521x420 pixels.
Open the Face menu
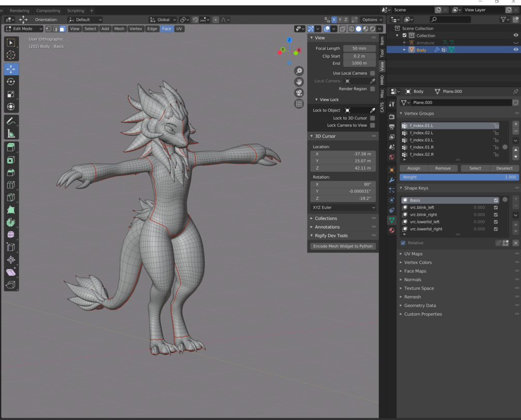(167, 29)
